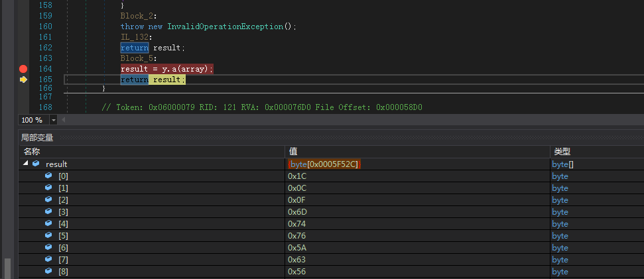Collapse the result variable tree node

tap(25, 163)
